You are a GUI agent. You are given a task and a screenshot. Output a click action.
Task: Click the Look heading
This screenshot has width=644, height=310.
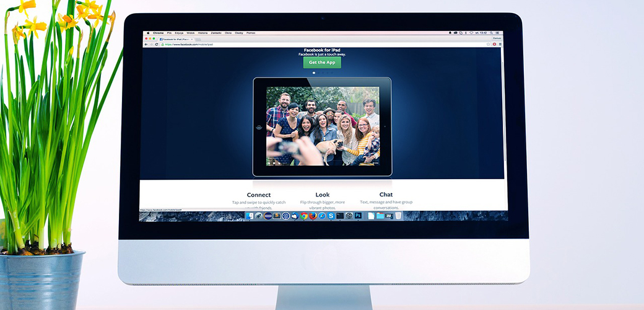(x=323, y=195)
